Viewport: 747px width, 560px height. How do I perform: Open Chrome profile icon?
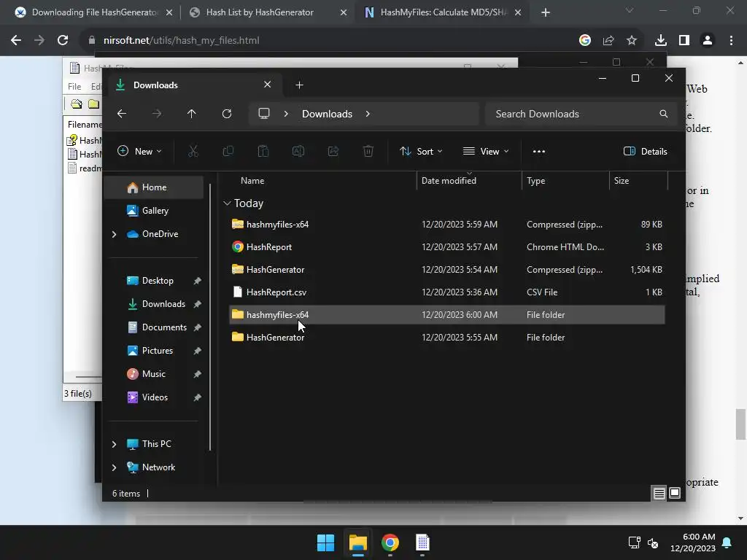coord(708,41)
